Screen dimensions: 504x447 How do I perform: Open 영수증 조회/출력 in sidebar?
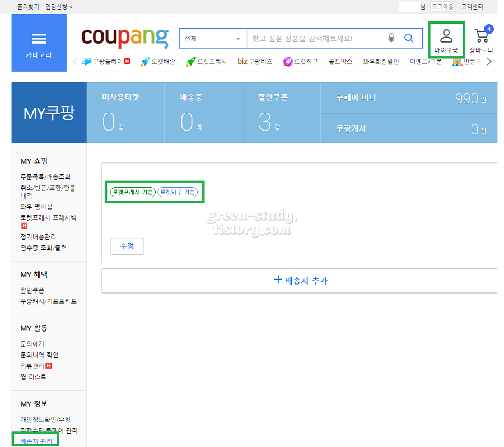pyautogui.click(x=43, y=248)
